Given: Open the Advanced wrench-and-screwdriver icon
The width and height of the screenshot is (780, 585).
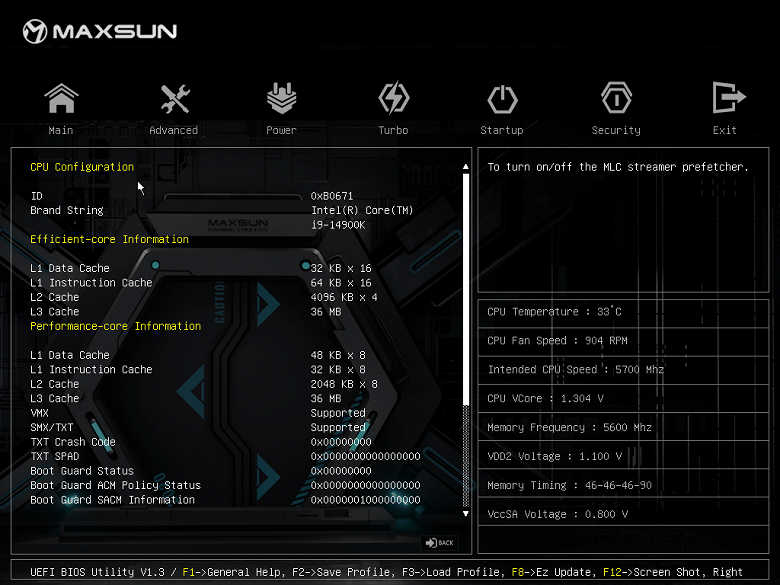Looking at the screenshot, I should coord(175,98).
